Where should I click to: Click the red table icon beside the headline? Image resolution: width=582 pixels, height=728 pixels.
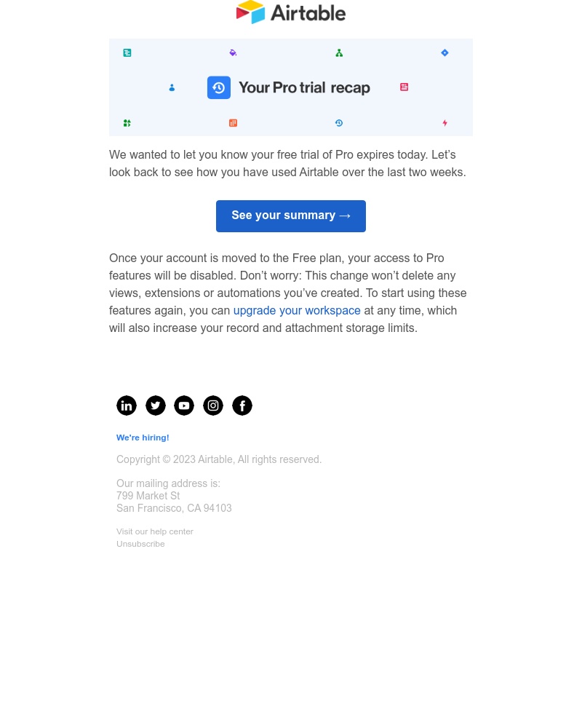click(x=404, y=87)
